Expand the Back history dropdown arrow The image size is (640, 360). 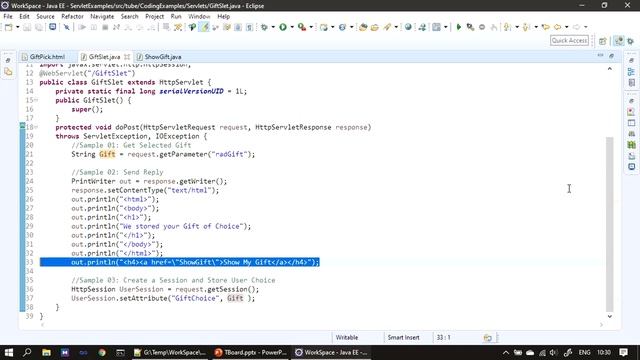tap(567, 27)
